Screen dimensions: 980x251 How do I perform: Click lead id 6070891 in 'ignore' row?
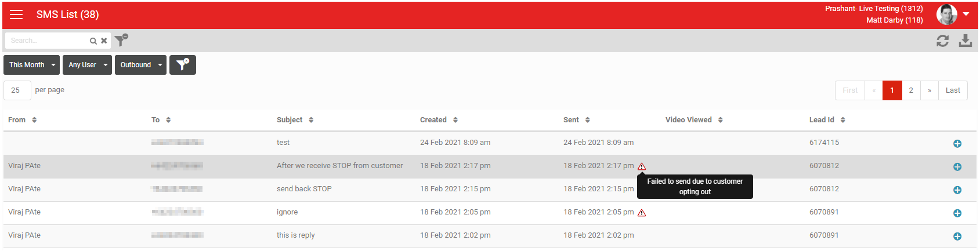pos(824,212)
